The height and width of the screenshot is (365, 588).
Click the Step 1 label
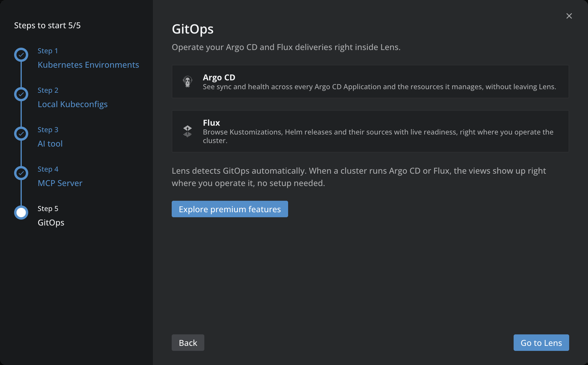[x=48, y=51]
